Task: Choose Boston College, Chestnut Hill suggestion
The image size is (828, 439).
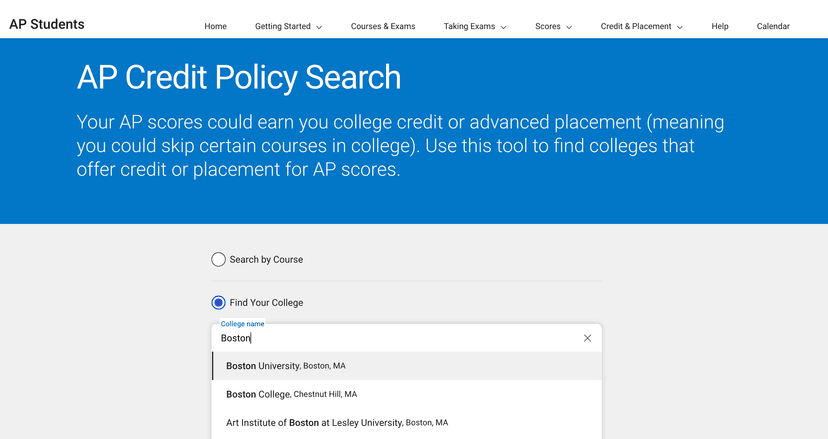Action: [291, 394]
